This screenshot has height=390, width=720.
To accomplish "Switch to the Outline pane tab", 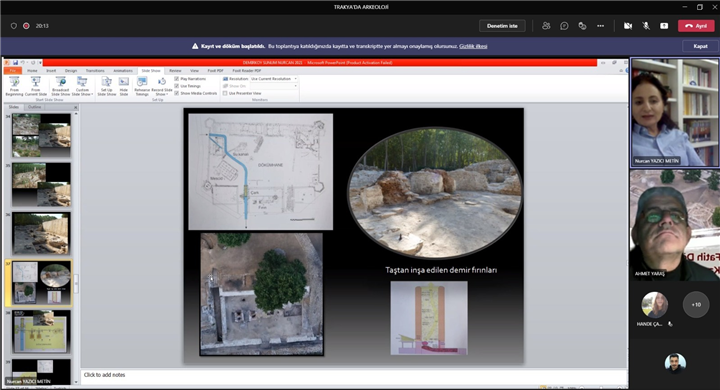I will 34,107.
